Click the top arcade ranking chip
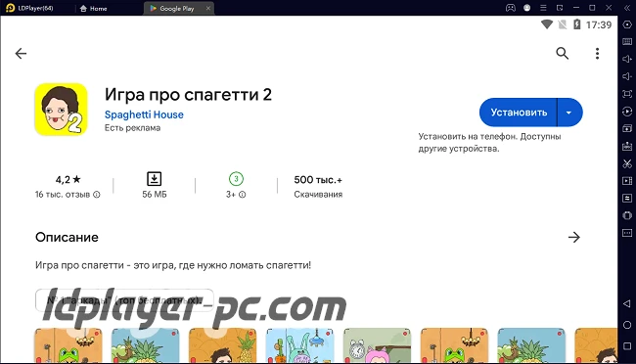The height and width of the screenshot is (364, 636). [x=124, y=300]
